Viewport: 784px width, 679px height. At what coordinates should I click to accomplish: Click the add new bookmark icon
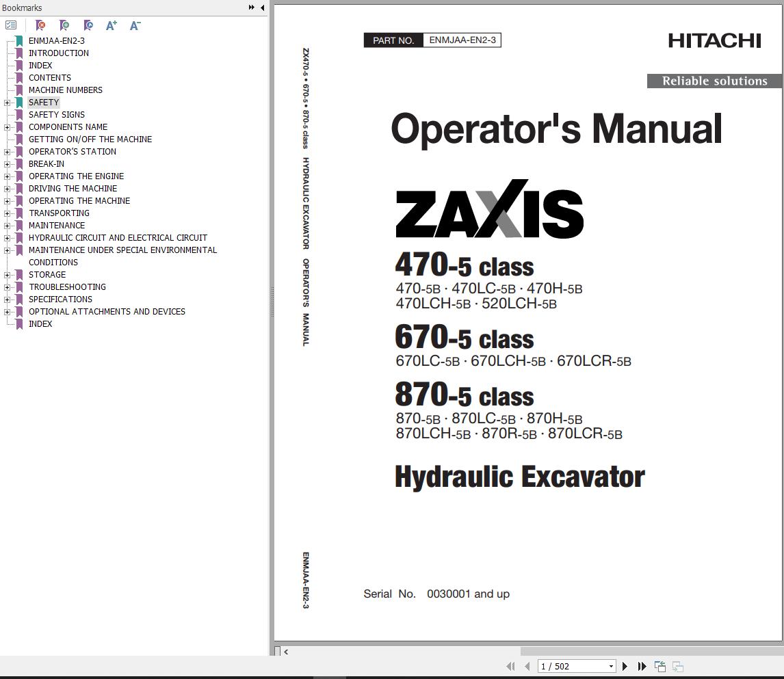(x=64, y=25)
